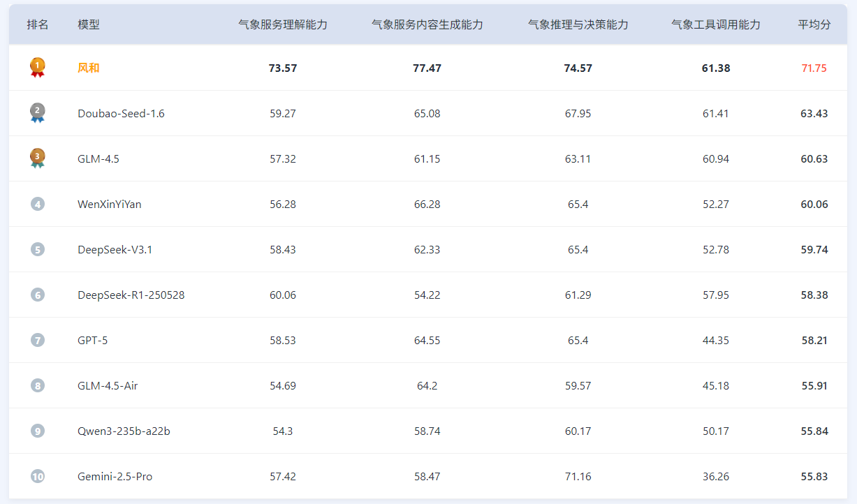Select the GLM-4.5 model name

[x=98, y=158]
